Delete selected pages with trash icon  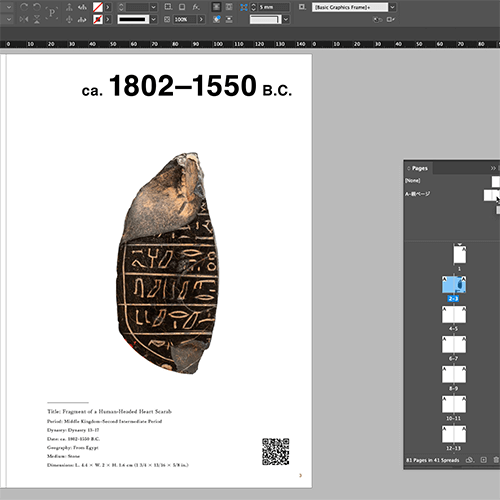point(496,460)
